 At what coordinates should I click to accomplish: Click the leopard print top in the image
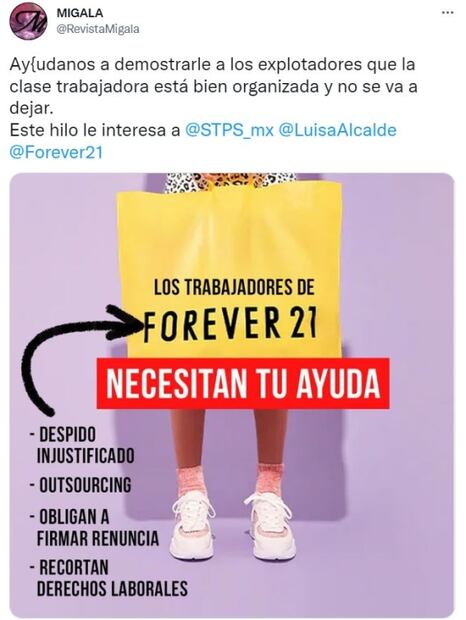230,182
